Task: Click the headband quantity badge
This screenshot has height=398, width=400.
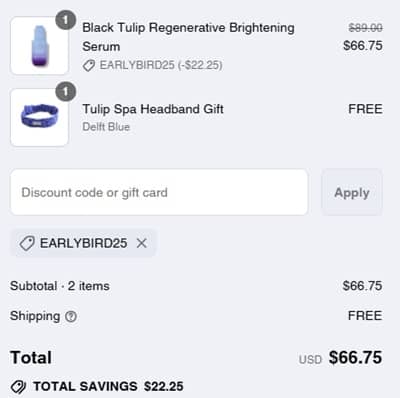Action: [x=65, y=91]
